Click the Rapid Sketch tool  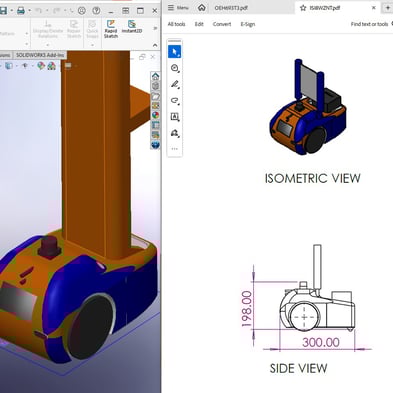tap(111, 29)
